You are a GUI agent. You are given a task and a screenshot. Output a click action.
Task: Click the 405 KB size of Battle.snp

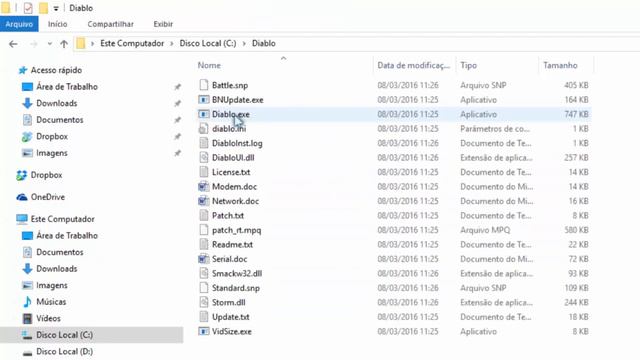[576, 85]
